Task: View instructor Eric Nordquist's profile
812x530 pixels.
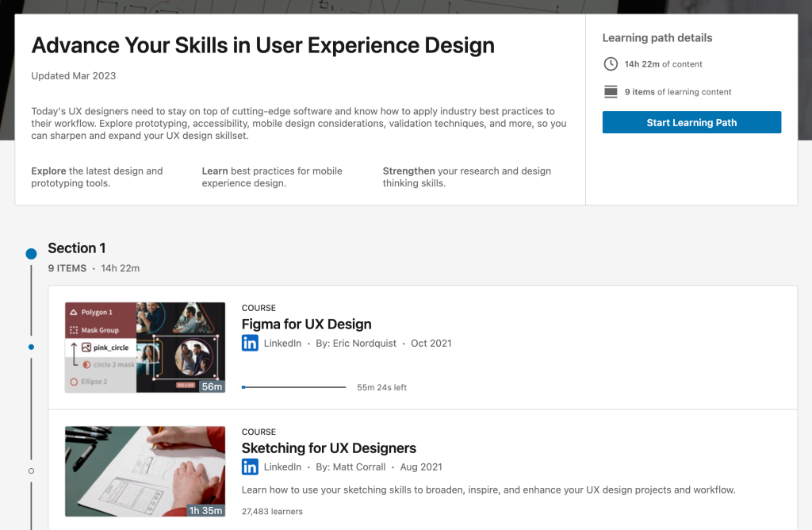Action: 364,344
